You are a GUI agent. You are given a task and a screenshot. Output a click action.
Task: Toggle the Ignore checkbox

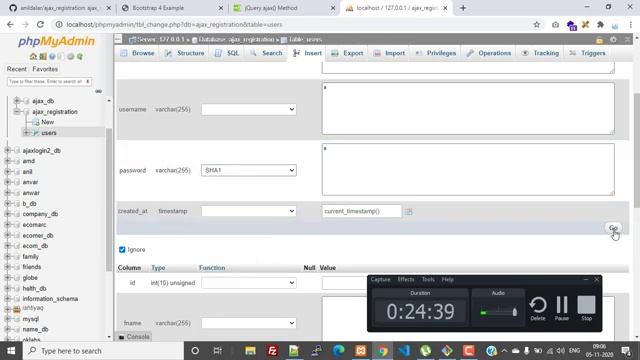pyautogui.click(x=122, y=249)
